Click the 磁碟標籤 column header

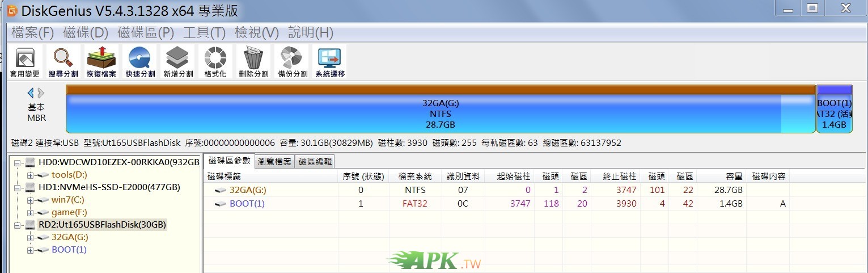(271, 176)
